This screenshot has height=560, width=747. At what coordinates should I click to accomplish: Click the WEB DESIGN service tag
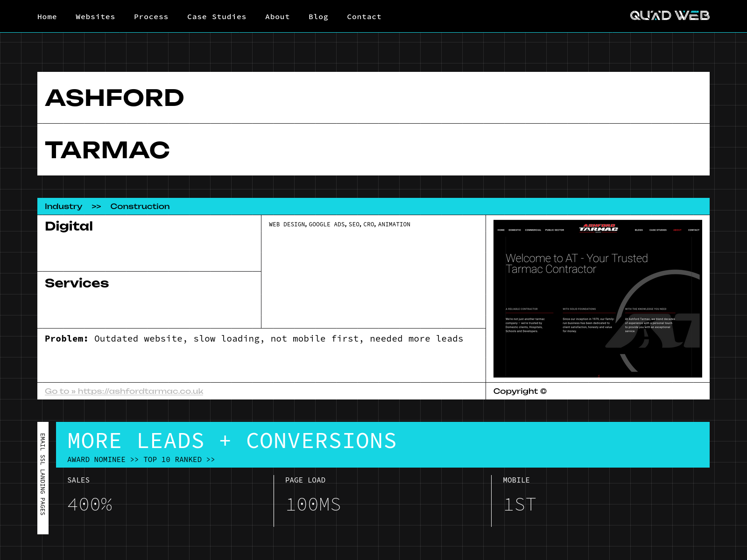[287, 224]
